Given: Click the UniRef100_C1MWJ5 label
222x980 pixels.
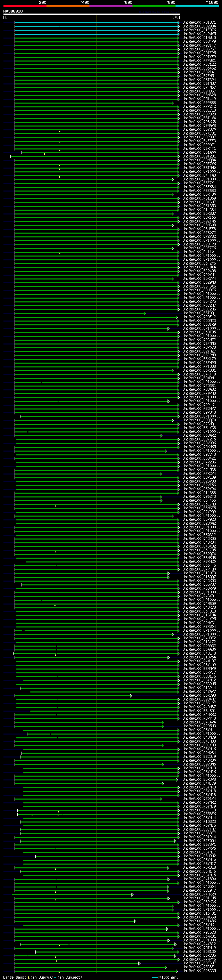Looking at the screenshot, I should pyautogui.click(x=199, y=38).
